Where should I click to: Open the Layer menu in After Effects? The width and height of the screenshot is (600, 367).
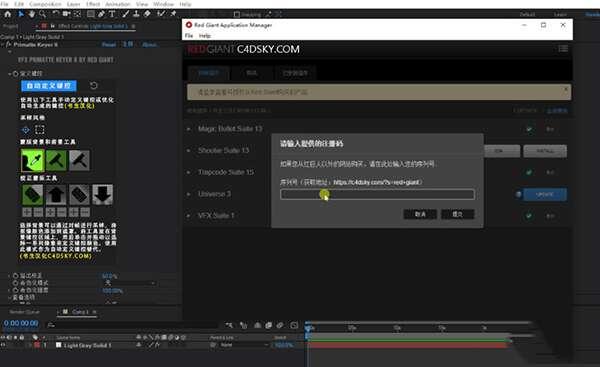pos(73,4)
